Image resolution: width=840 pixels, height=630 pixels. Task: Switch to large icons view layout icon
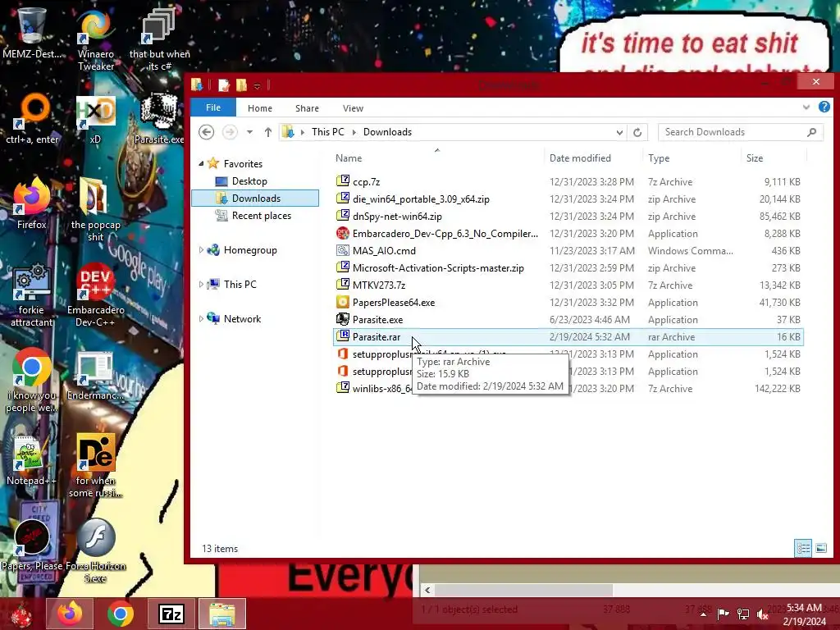click(x=820, y=548)
